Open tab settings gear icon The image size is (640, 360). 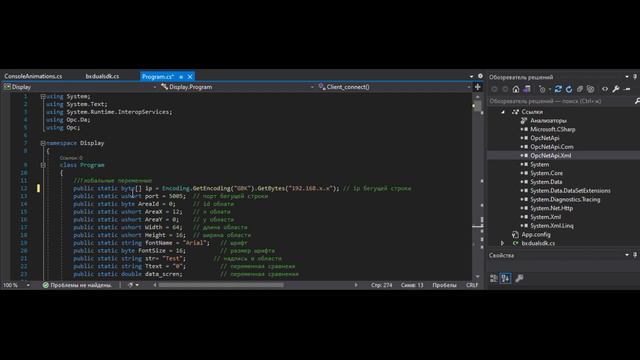pos(480,76)
